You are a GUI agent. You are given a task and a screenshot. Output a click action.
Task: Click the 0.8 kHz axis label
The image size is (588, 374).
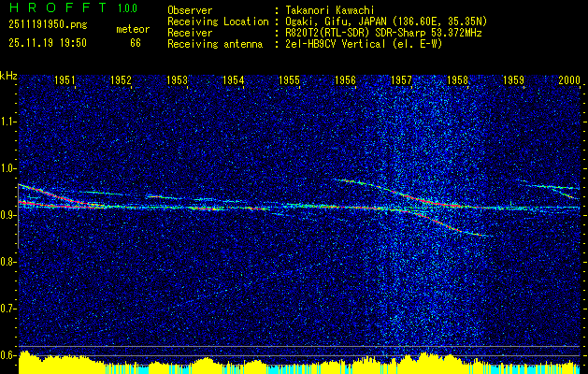pos(7,262)
